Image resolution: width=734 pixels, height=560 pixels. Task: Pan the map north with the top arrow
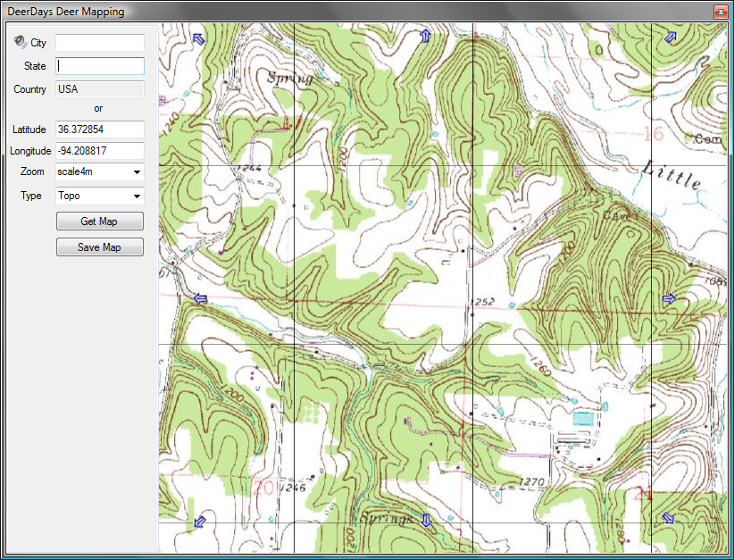tap(425, 36)
